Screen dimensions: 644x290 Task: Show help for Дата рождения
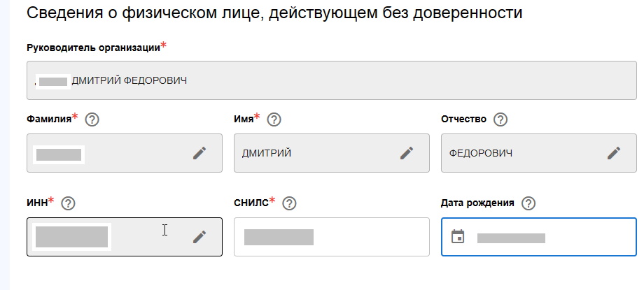[528, 203]
